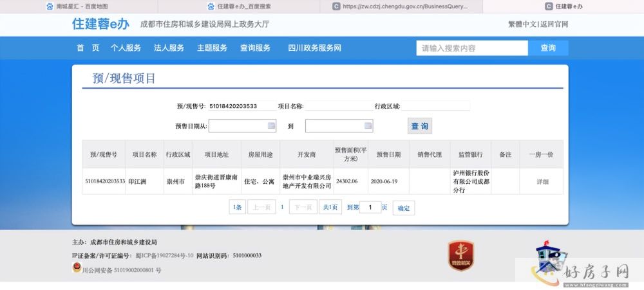
Task: Open the start date calendar picker
Action: point(272,126)
